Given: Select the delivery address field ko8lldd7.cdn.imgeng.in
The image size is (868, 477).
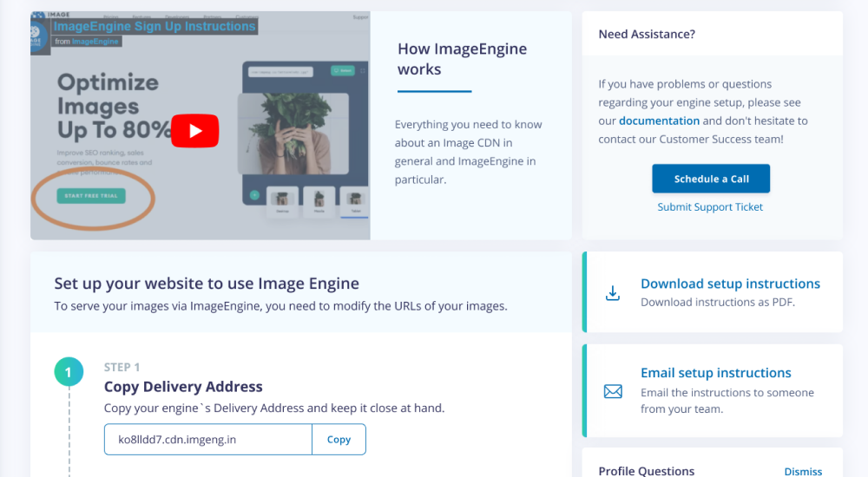Looking at the screenshot, I should point(208,440).
